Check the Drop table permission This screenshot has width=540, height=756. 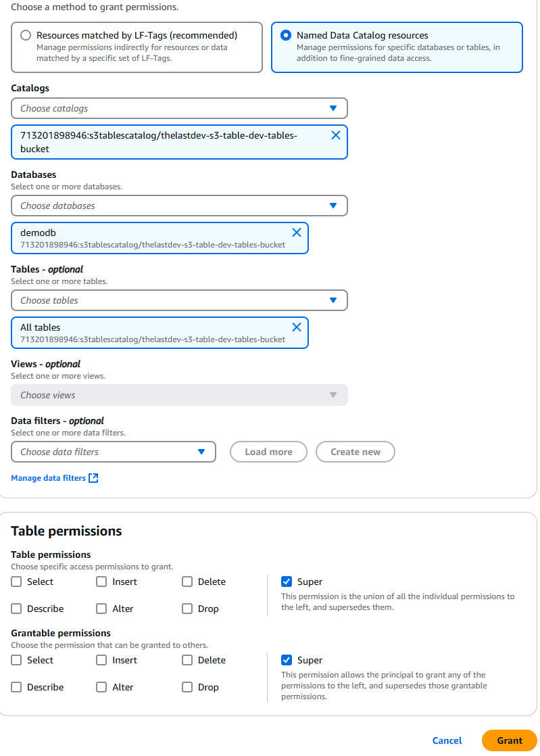click(187, 609)
